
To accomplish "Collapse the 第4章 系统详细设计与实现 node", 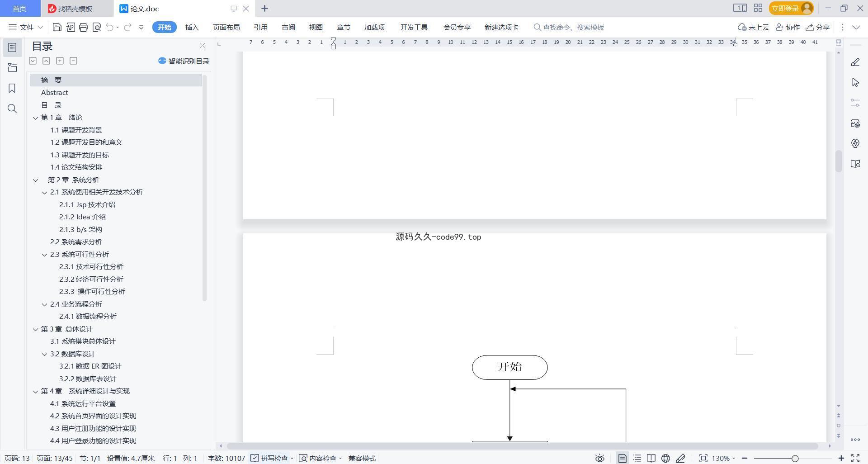I will pyautogui.click(x=36, y=391).
